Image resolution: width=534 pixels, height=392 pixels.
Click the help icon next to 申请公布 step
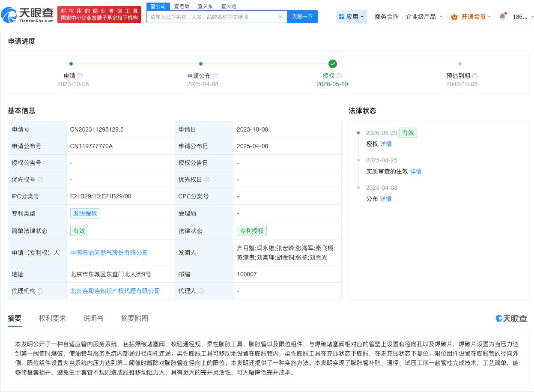(215, 76)
